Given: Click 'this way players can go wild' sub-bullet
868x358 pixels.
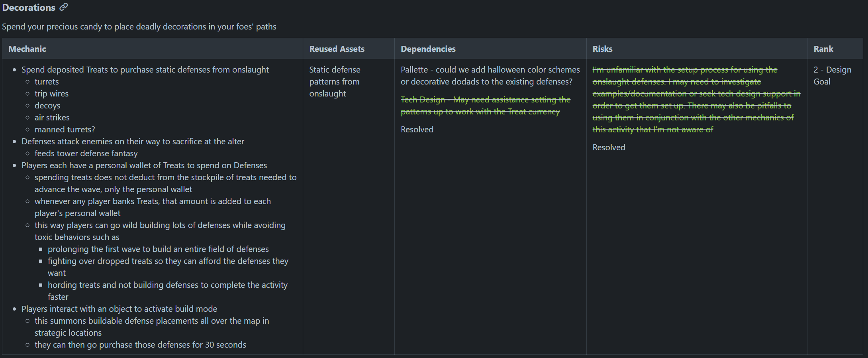Looking at the screenshot, I should (x=160, y=231).
